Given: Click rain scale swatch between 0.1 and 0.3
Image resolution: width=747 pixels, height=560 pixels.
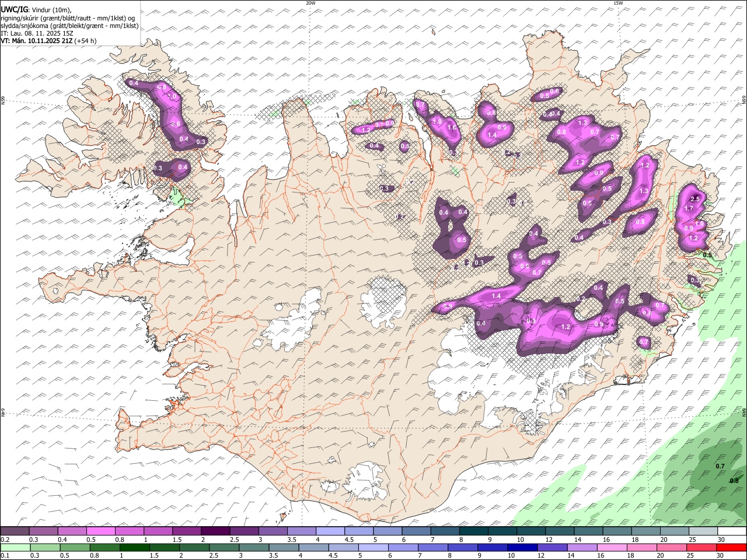Looking at the screenshot, I should pos(15,547).
